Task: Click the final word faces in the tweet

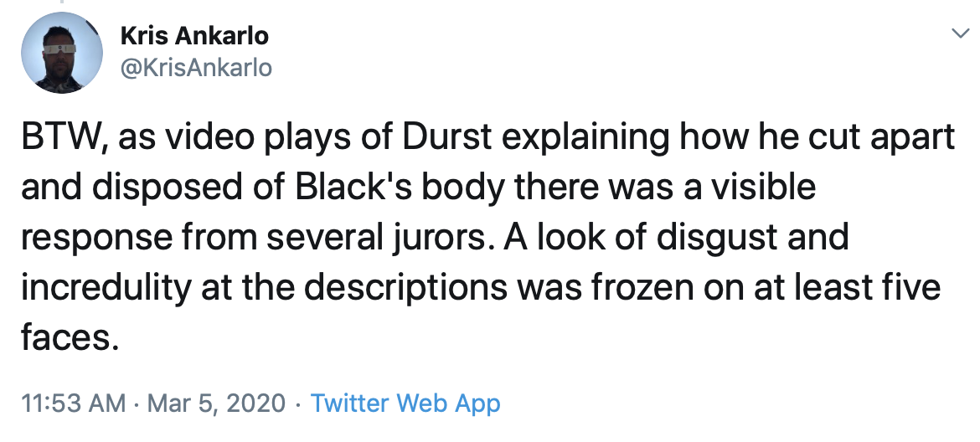Action: pyautogui.click(x=70, y=338)
